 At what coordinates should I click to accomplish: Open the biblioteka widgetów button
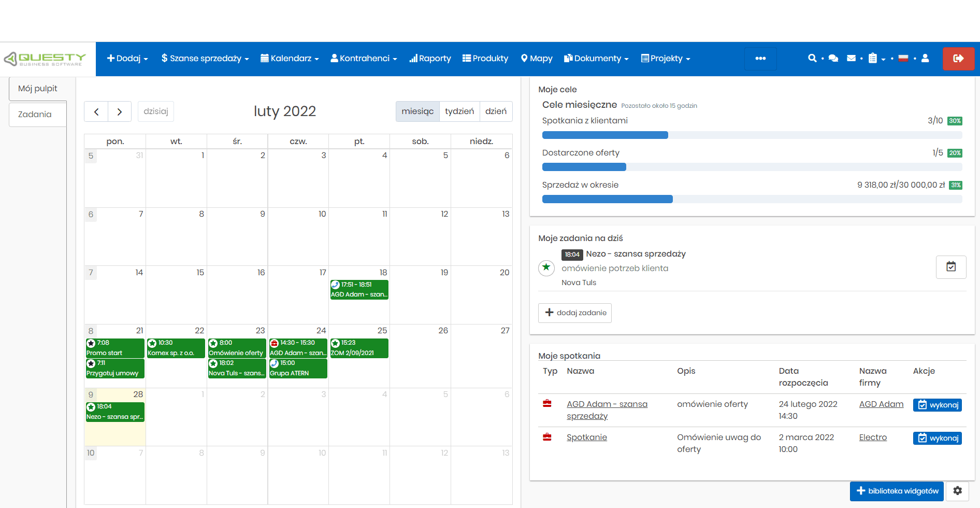click(x=897, y=491)
